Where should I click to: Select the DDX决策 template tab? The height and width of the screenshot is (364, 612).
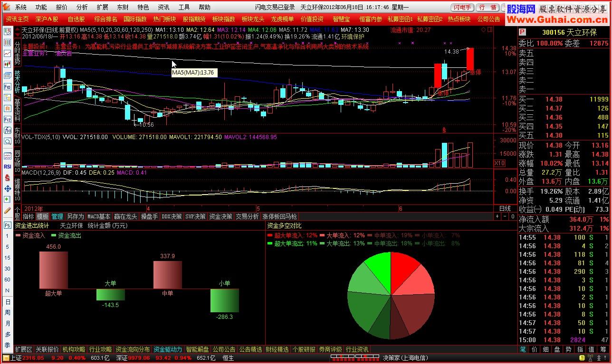pyautogui.click(x=172, y=216)
